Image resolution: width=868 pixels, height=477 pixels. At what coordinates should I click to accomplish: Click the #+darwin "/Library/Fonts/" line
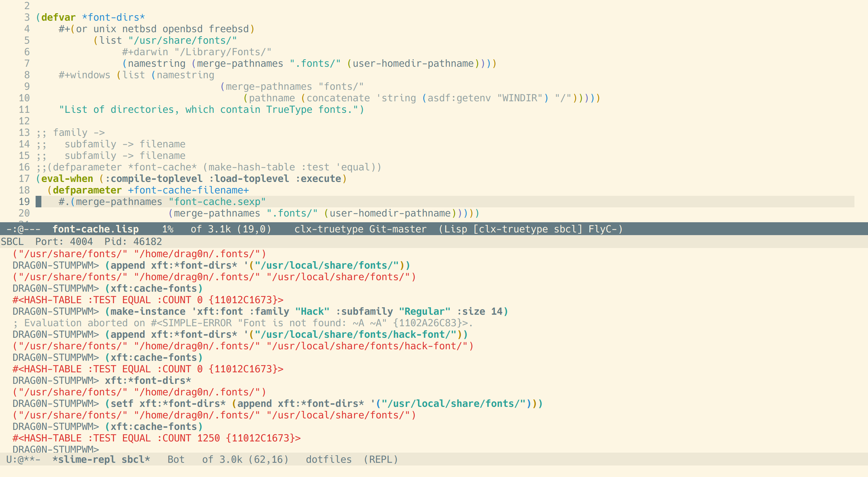[197, 52]
